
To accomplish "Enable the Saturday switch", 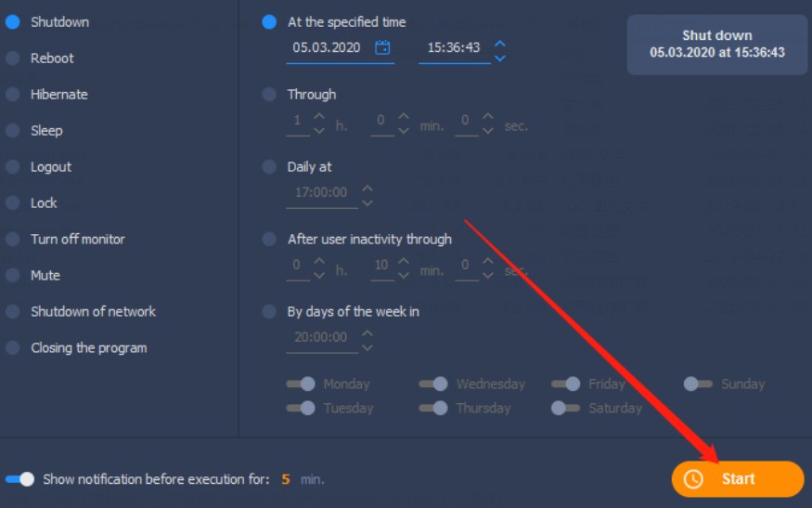I will pos(565,408).
